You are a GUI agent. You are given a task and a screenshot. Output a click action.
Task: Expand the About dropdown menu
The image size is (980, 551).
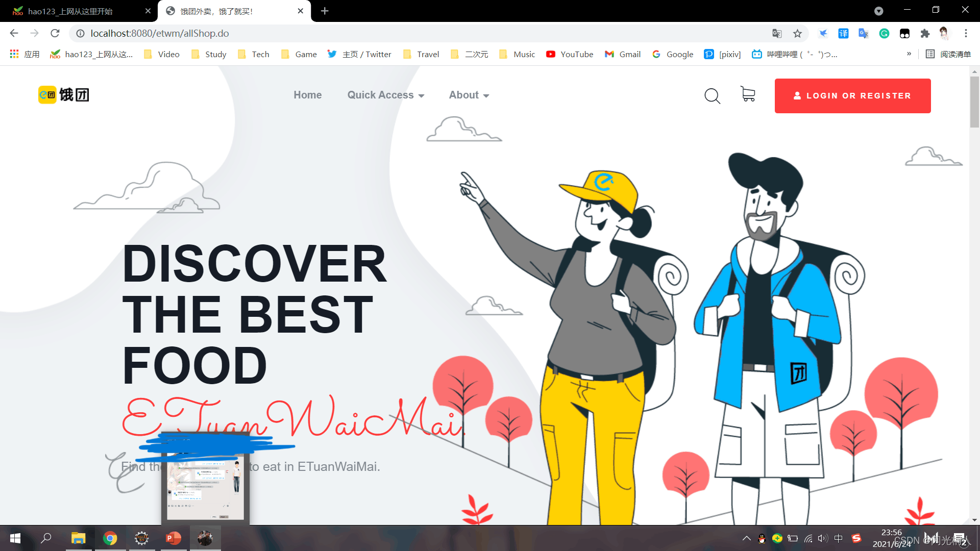coord(469,95)
